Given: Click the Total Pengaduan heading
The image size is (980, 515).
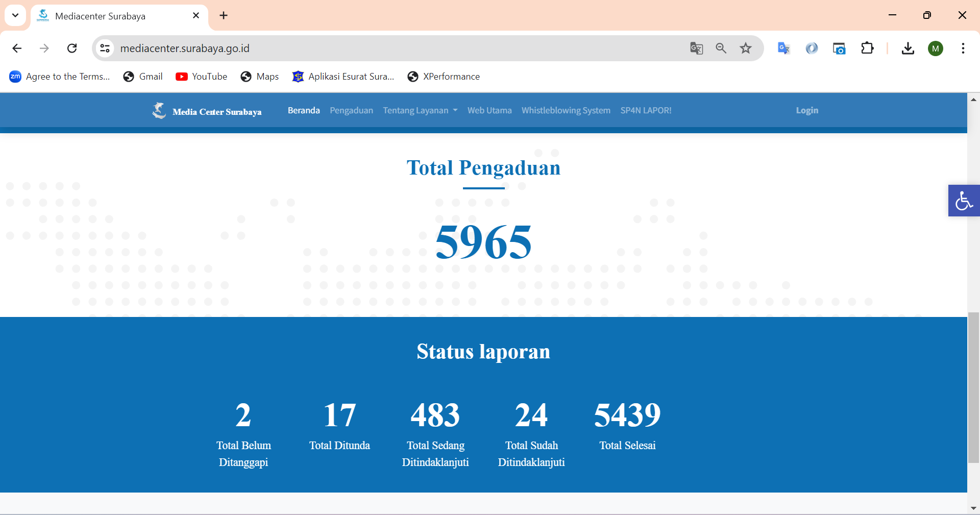Looking at the screenshot, I should click(483, 168).
